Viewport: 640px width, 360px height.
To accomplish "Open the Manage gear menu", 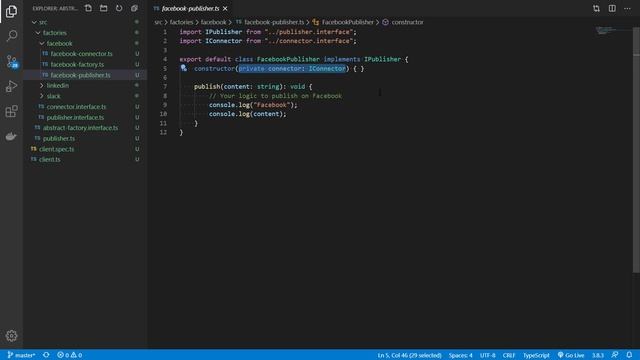I will [x=11, y=336].
